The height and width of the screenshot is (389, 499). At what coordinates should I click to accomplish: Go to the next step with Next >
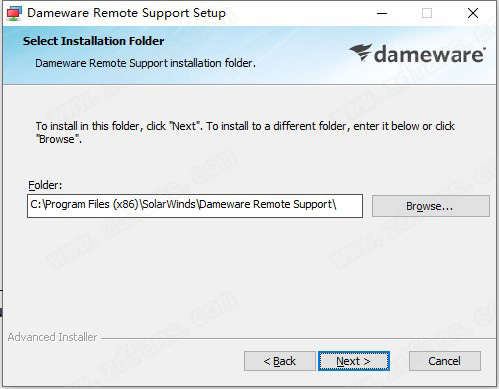tap(354, 361)
